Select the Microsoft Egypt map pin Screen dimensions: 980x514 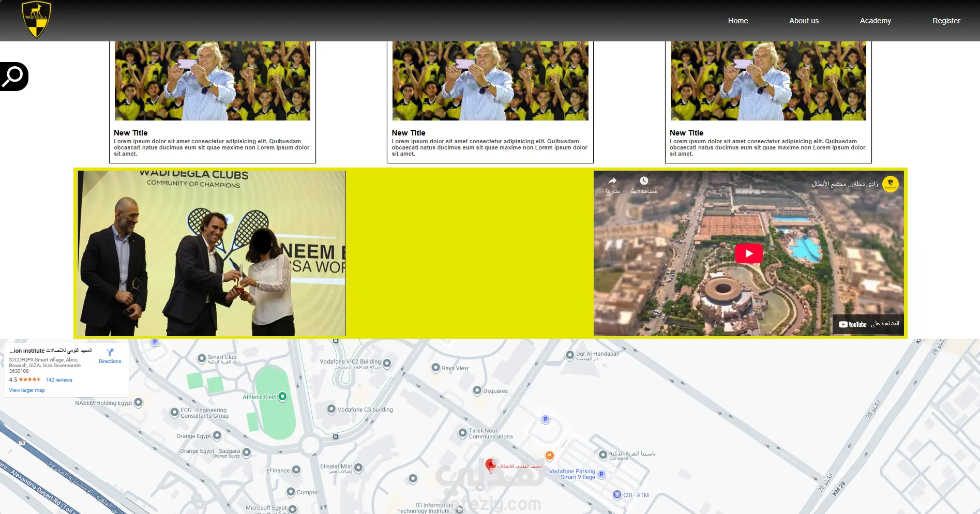(293, 509)
